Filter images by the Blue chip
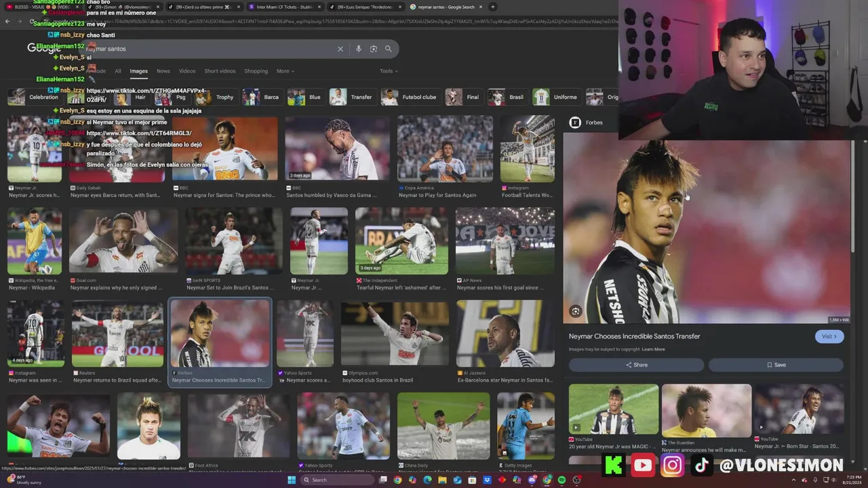The height and width of the screenshot is (488, 868). [x=306, y=97]
